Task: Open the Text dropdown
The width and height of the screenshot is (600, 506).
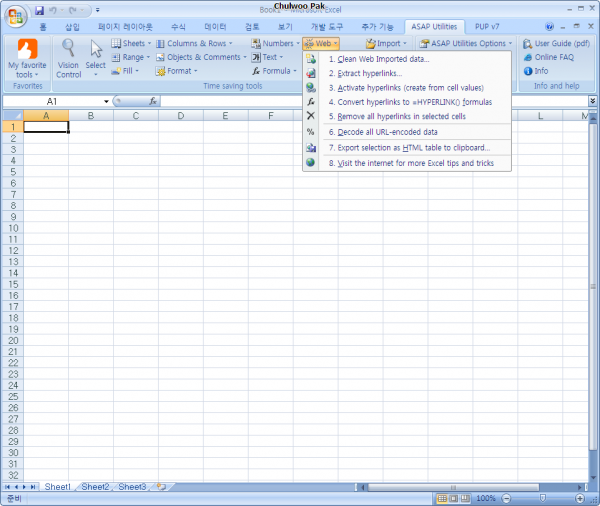Action: (267, 57)
